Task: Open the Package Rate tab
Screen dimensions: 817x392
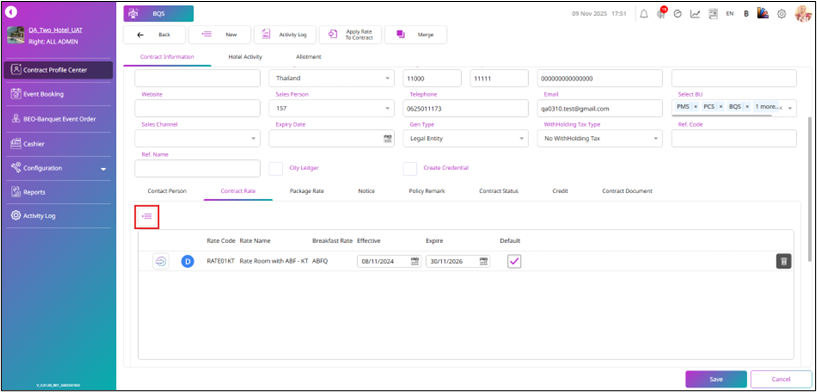Action: 307,191
